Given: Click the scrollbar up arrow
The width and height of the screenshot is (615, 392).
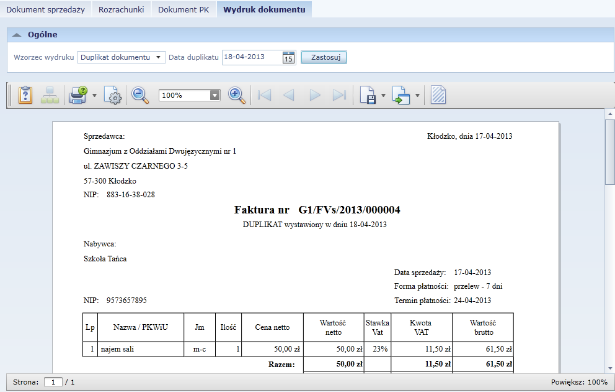Looking at the screenshot, I should pyautogui.click(x=610, y=114).
